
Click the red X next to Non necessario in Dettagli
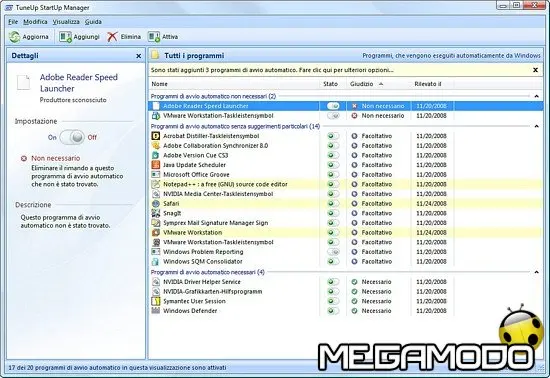click(24, 158)
